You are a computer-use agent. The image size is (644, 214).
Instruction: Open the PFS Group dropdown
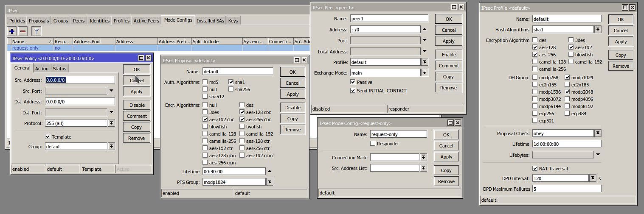coord(270,182)
